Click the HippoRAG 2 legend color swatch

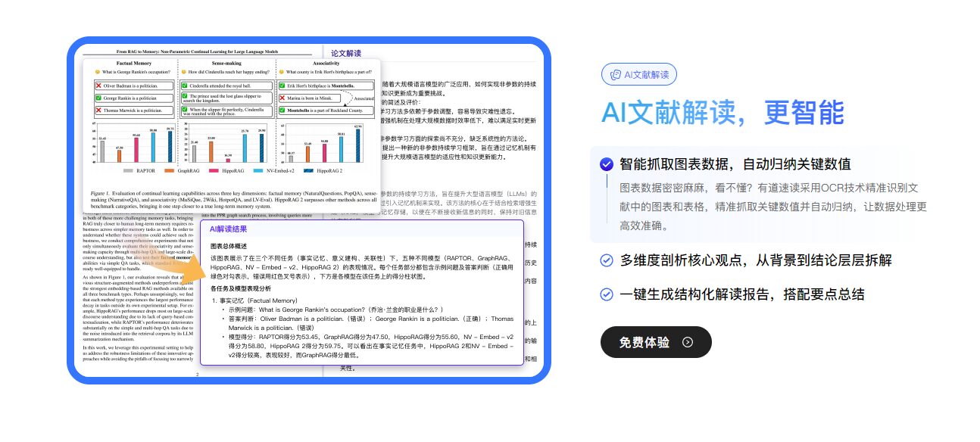click(309, 171)
